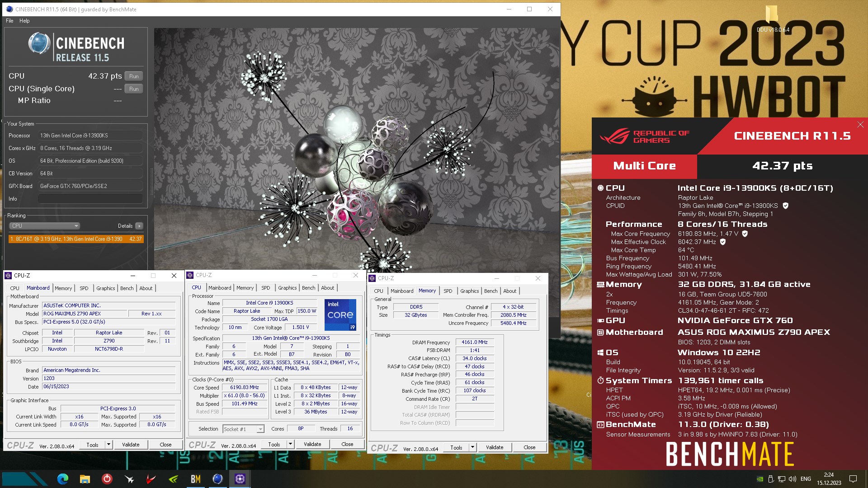This screenshot has height=488, width=868.
Task: Click GeForce GTX 760/PCIe/SSE2 GFX Board value
Action: (90, 186)
